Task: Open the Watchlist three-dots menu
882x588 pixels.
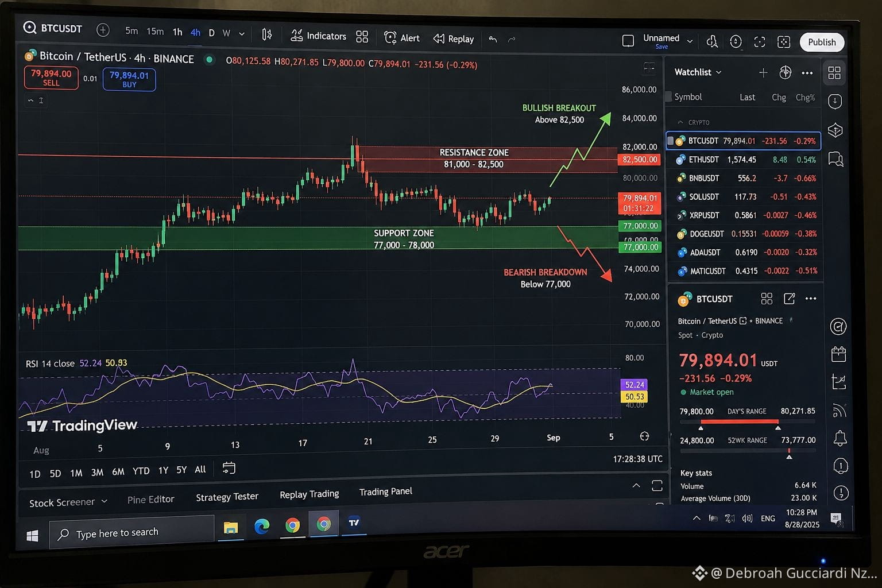Action: pos(807,73)
